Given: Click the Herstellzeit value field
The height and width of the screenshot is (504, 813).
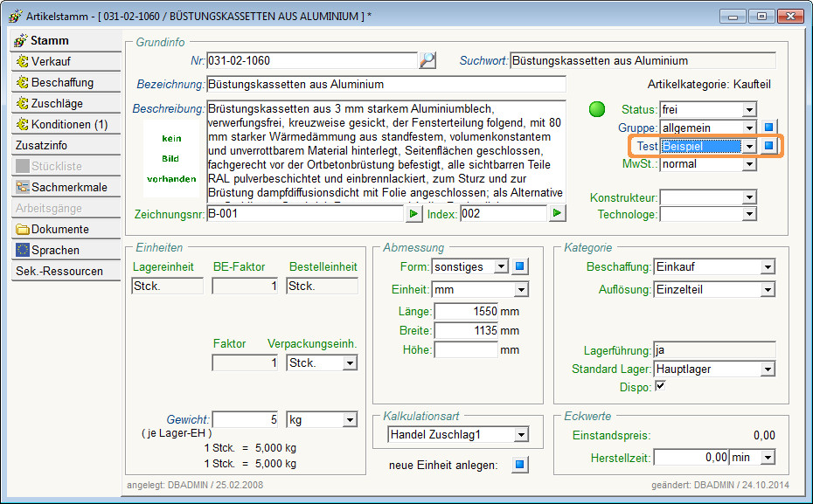Looking at the screenshot, I should tap(691, 458).
